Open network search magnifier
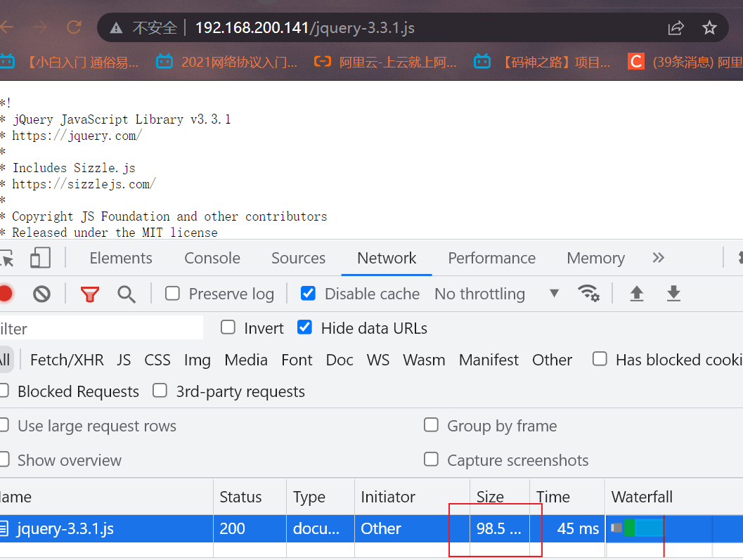Image resolution: width=743 pixels, height=560 pixels. pos(127,294)
